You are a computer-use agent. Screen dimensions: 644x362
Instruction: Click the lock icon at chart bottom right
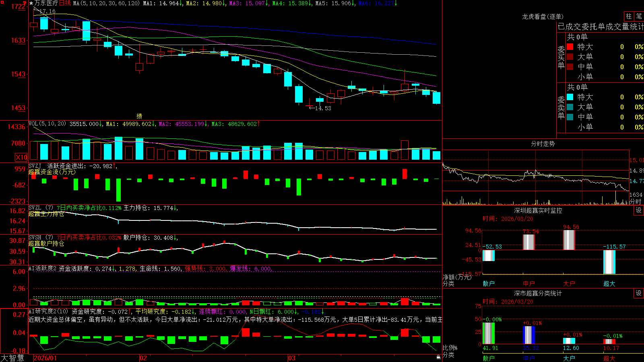tap(438, 357)
